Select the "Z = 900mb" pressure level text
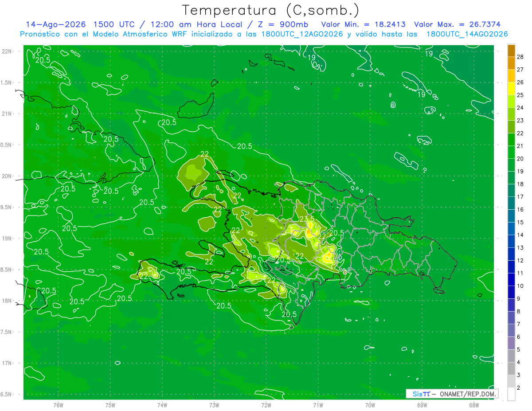 pyautogui.click(x=284, y=24)
